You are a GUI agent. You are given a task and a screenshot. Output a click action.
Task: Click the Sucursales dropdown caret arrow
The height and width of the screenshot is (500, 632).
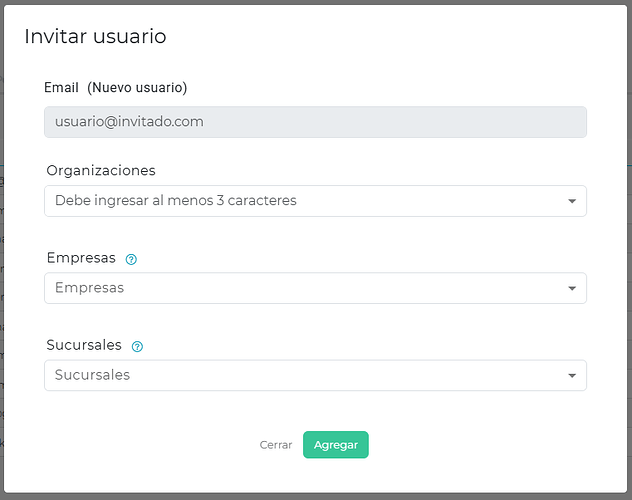click(572, 376)
